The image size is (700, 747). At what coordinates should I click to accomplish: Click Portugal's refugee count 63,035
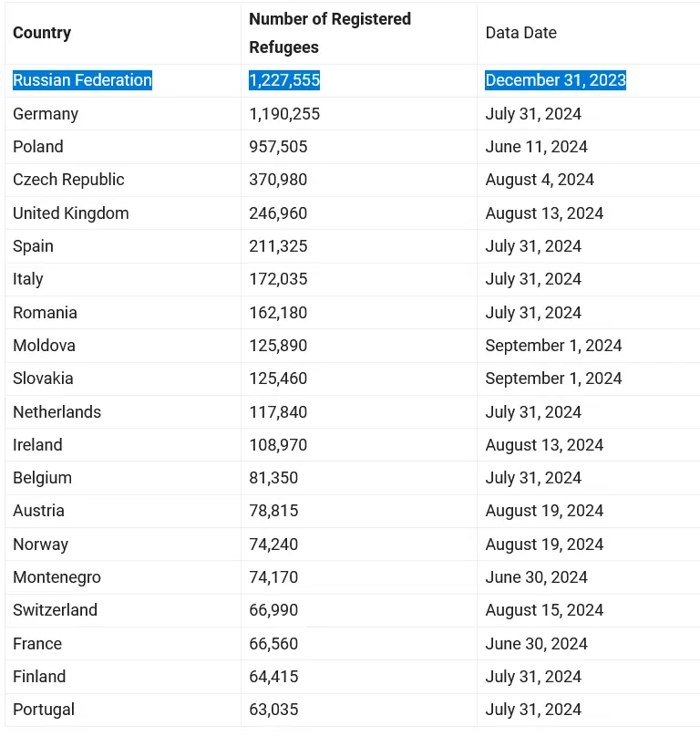pyautogui.click(x=273, y=710)
